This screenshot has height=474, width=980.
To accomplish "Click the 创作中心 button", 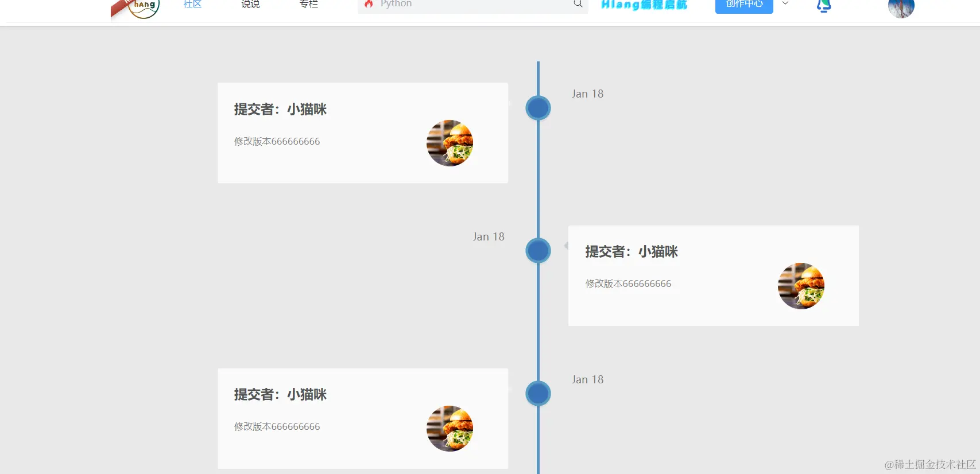I will pos(744,5).
